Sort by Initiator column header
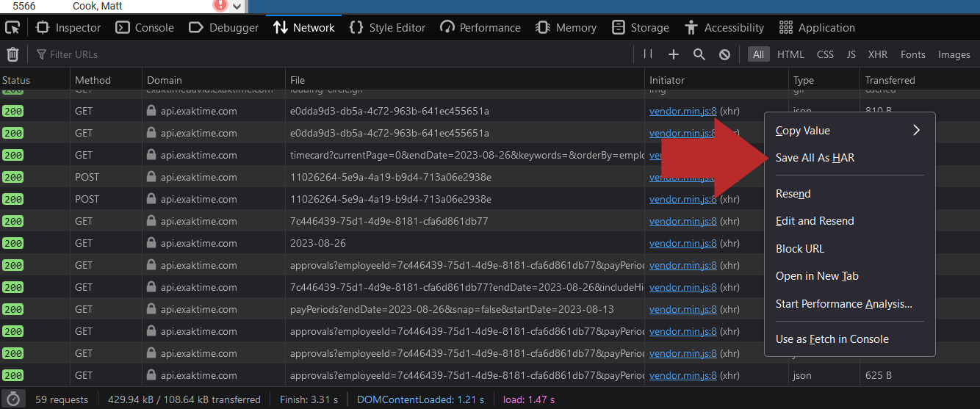980x409 pixels. coord(716,80)
